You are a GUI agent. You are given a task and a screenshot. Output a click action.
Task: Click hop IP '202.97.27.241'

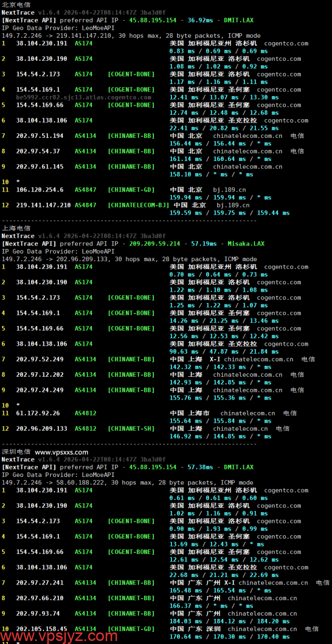click(40, 583)
